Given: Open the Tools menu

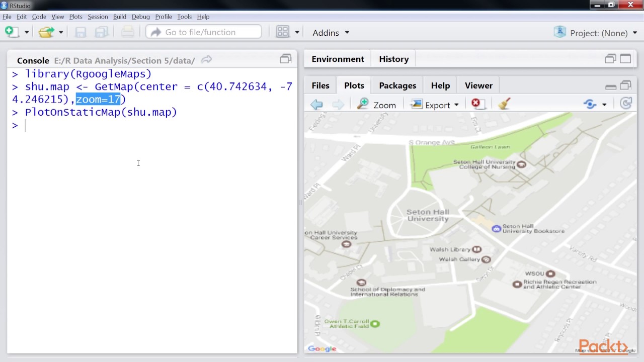Looking at the screenshot, I should [185, 17].
